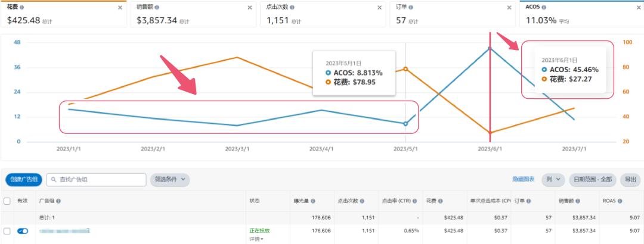This screenshot has height=244, width=644.
Task: Click the info icon next to 广告组 header
Action: [x=57, y=201]
